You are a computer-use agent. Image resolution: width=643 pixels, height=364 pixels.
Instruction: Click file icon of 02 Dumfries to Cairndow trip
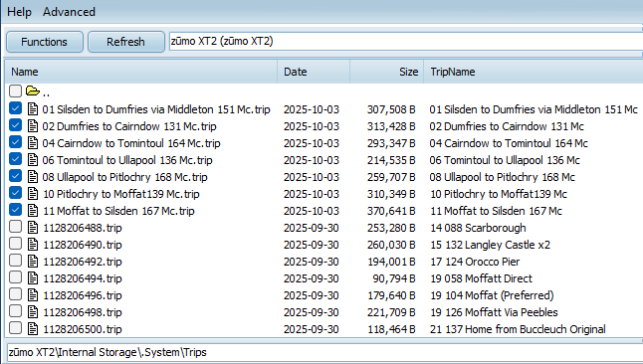click(33, 126)
